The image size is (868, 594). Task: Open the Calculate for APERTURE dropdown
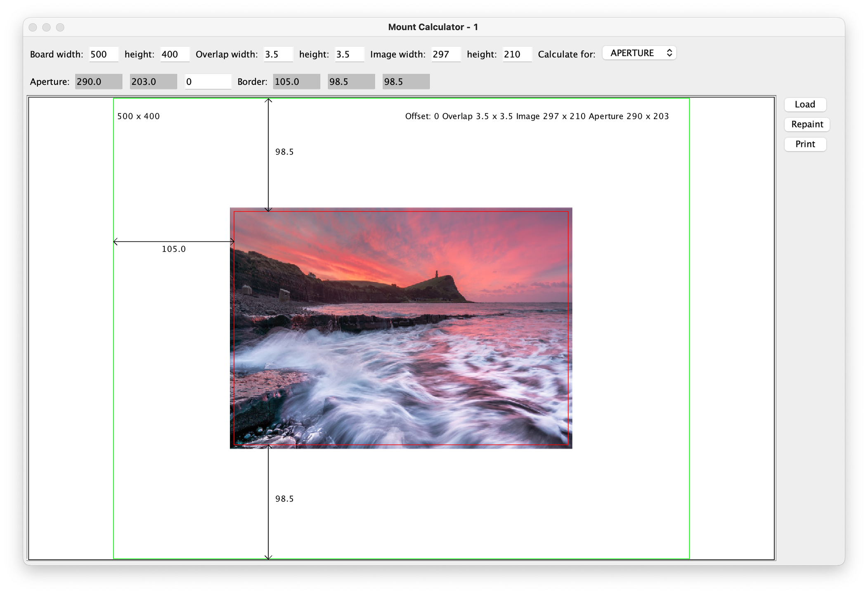(x=639, y=53)
